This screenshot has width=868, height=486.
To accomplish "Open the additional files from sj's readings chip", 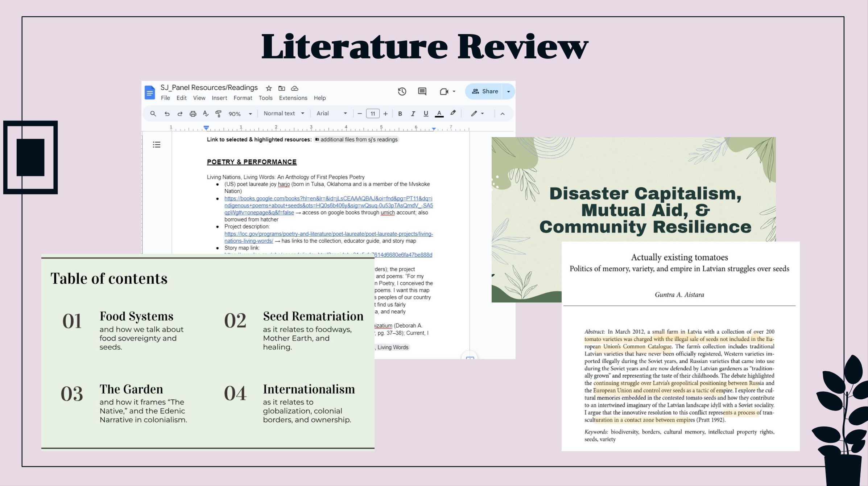I will pos(356,140).
